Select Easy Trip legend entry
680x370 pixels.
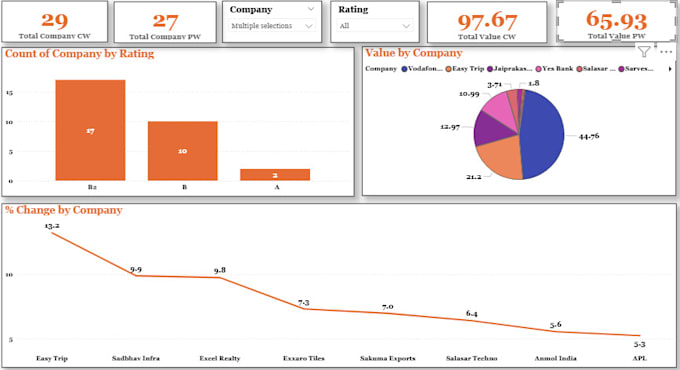point(465,69)
